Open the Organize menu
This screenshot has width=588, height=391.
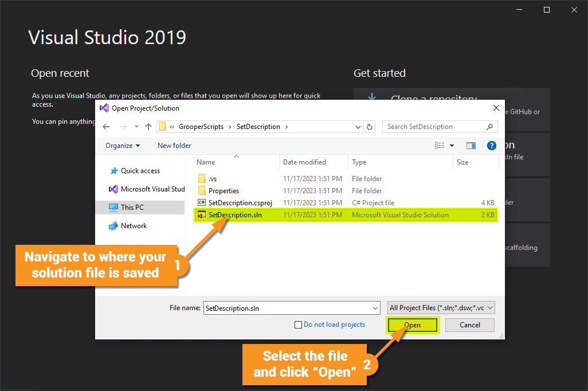pos(123,146)
